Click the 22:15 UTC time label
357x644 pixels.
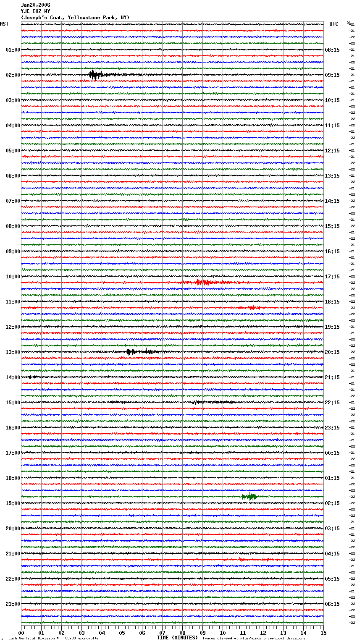pos(332,403)
